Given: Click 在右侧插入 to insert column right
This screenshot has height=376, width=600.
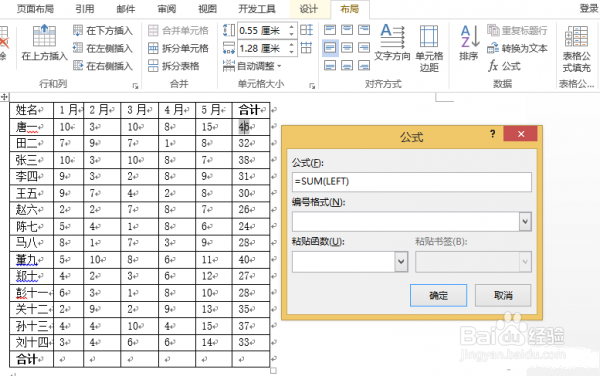Looking at the screenshot, I should 103,66.
